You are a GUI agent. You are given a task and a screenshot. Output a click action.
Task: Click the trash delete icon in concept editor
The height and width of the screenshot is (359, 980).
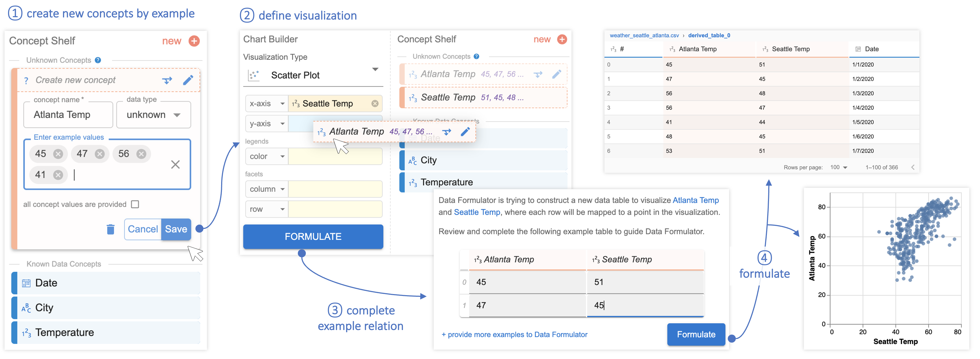click(x=111, y=229)
